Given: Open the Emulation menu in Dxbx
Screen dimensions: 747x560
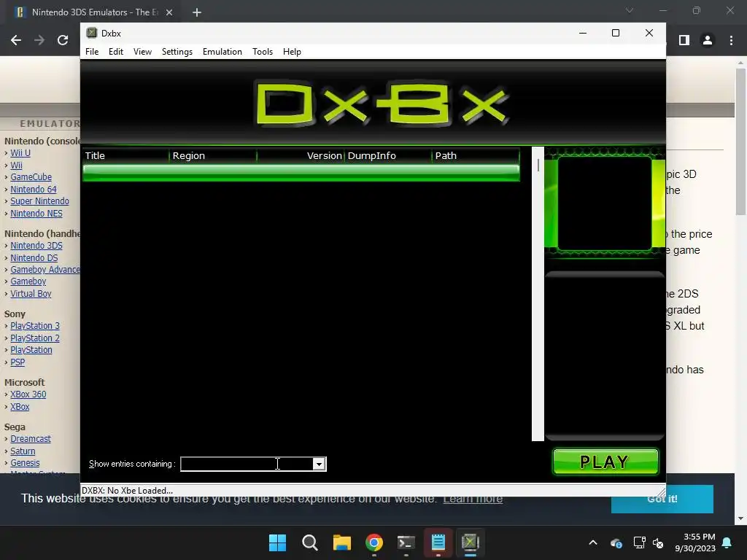Looking at the screenshot, I should [x=222, y=52].
